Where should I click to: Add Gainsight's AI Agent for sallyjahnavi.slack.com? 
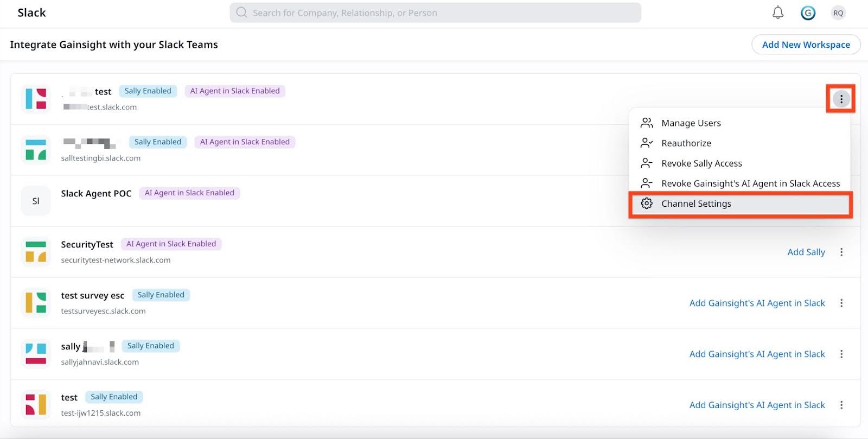click(x=757, y=354)
